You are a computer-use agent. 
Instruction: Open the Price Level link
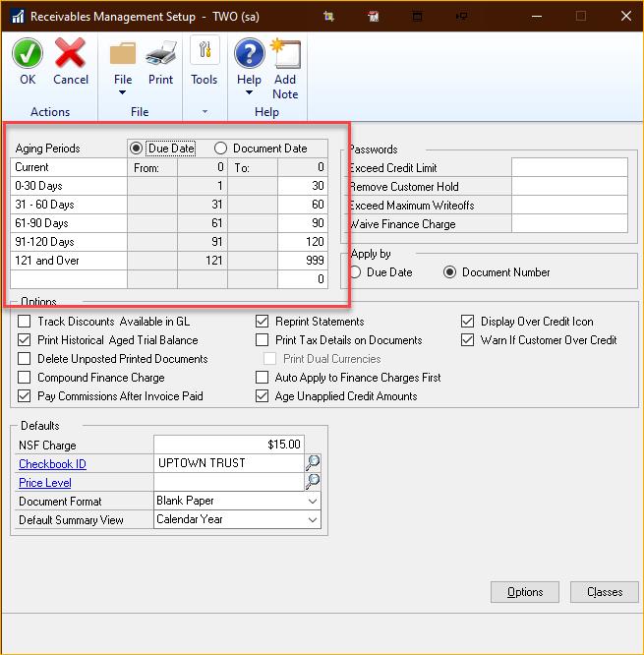tap(44, 483)
